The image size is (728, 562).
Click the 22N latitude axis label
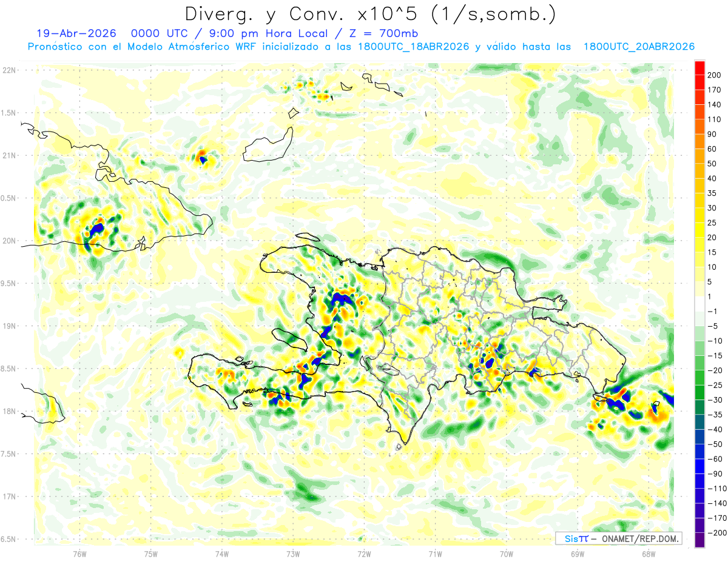(10, 70)
